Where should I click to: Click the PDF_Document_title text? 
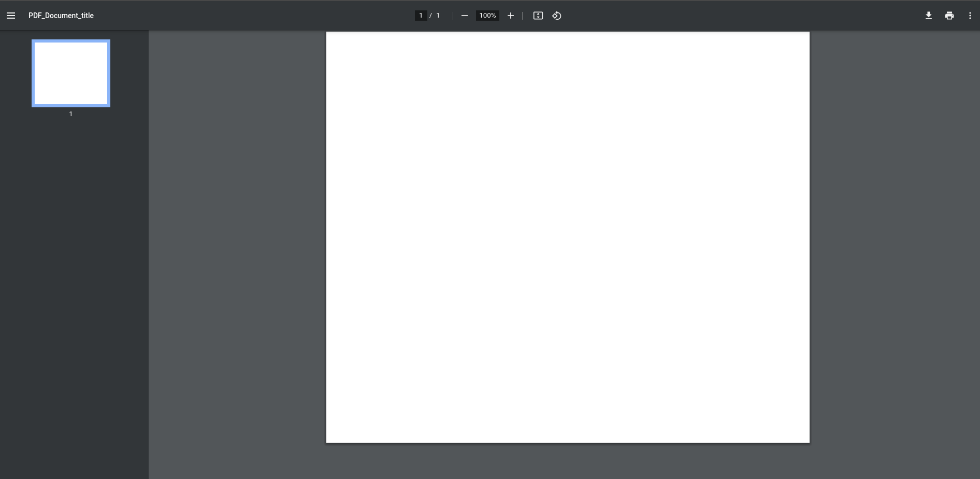pyautogui.click(x=61, y=16)
